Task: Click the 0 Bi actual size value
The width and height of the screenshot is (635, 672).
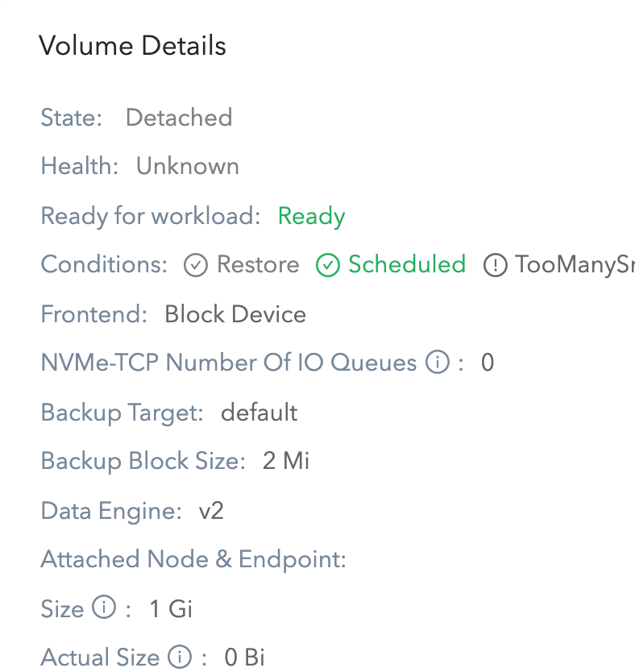Action: point(245,657)
